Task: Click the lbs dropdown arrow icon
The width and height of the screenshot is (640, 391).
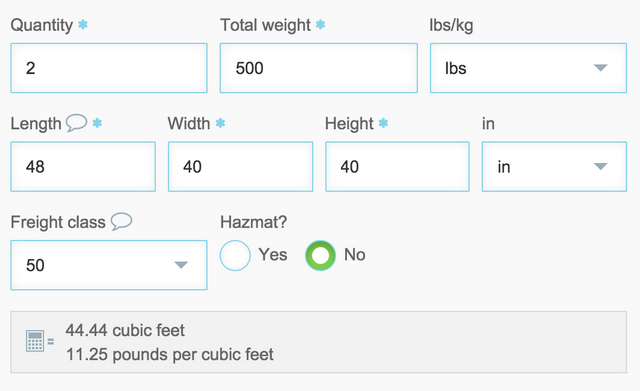Action: click(x=600, y=68)
